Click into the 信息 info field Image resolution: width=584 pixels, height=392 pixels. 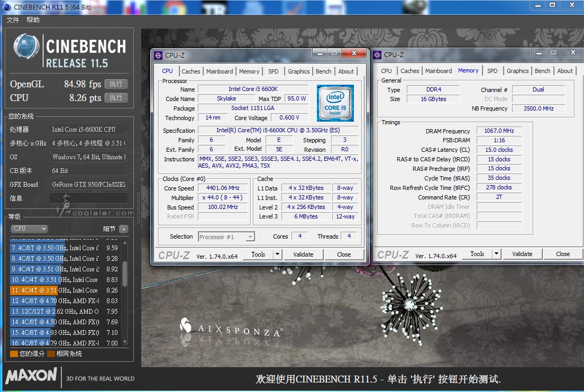(89, 198)
